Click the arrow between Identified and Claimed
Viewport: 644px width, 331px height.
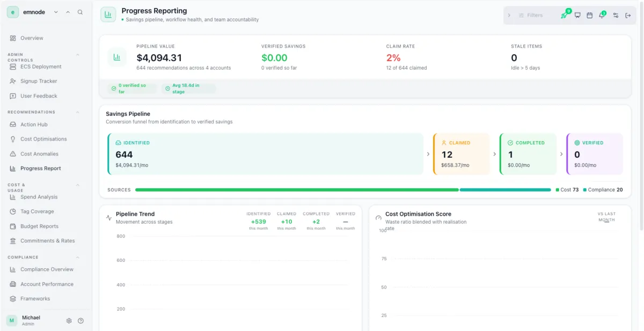point(428,154)
